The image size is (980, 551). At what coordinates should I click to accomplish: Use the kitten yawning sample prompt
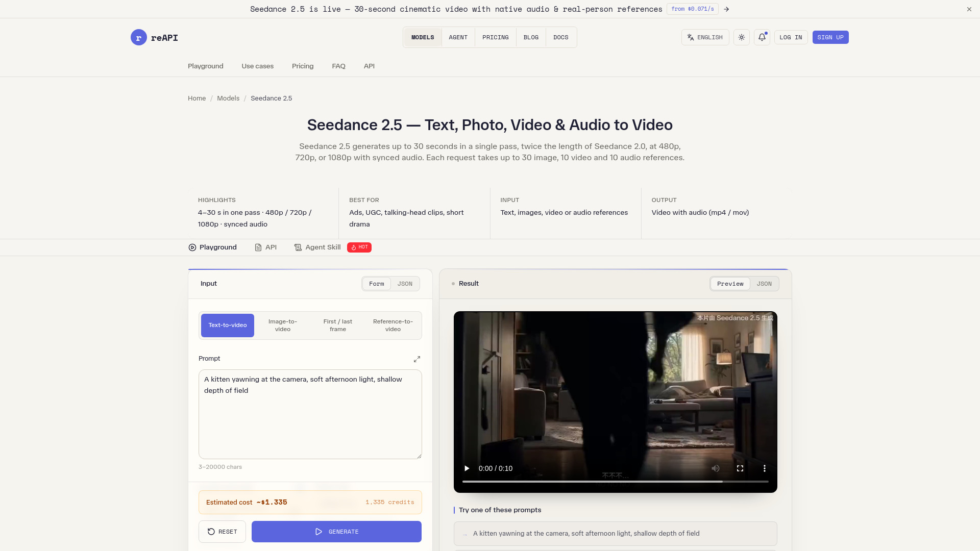616,534
